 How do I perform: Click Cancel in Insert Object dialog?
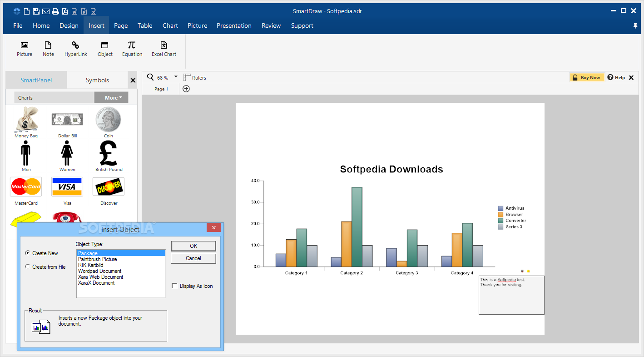[193, 258]
